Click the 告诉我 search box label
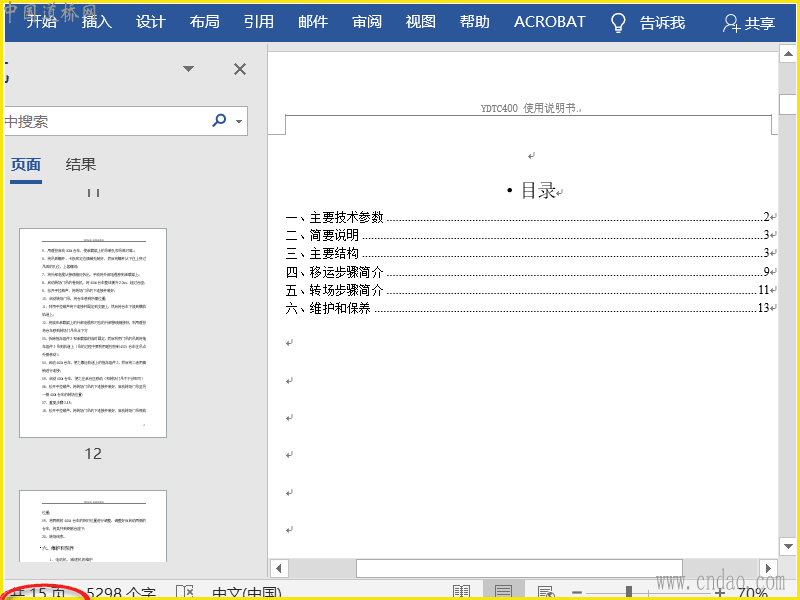The image size is (800, 600). pyautogui.click(x=662, y=23)
